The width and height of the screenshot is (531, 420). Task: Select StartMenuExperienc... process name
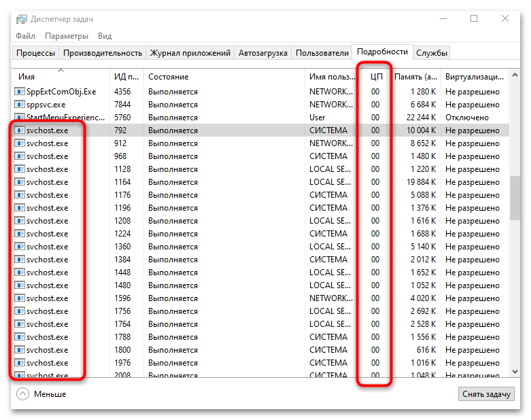coord(65,118)
